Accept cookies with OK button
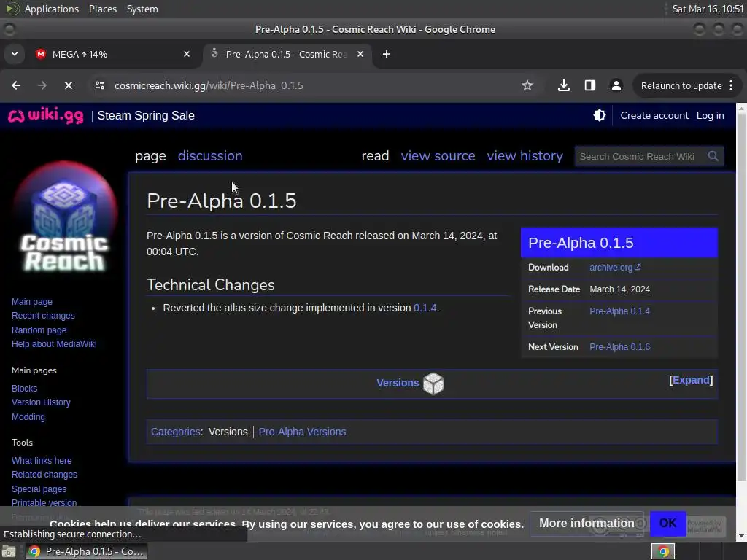 coord(667,524)
